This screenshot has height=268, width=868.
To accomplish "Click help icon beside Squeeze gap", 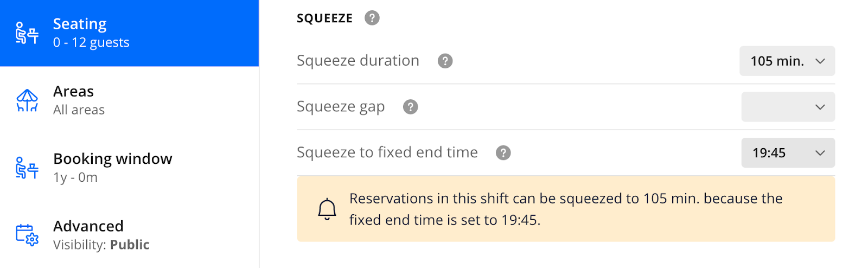I will [410, 107].
